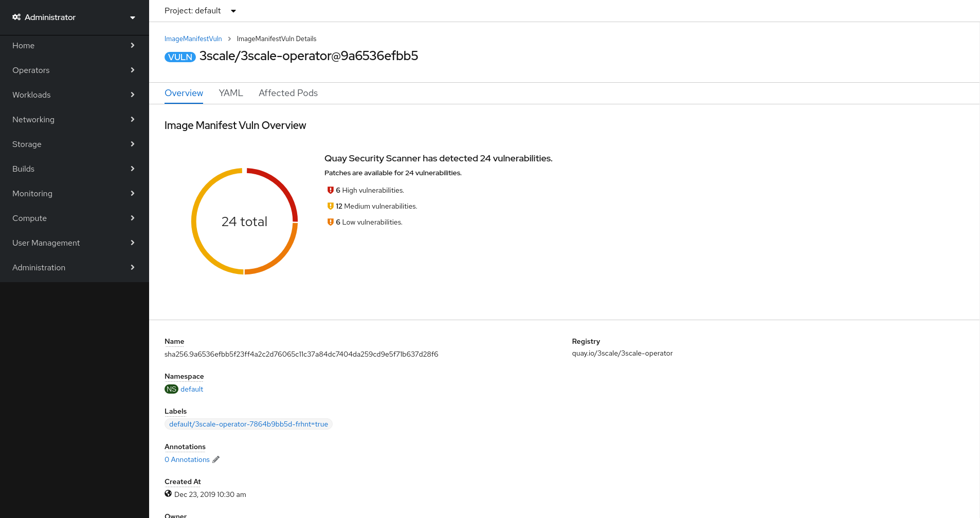Click the pencil edit annotations icon
Image resolution: width=980 pixels, height=518 pixels.
(x=216, y=459)
